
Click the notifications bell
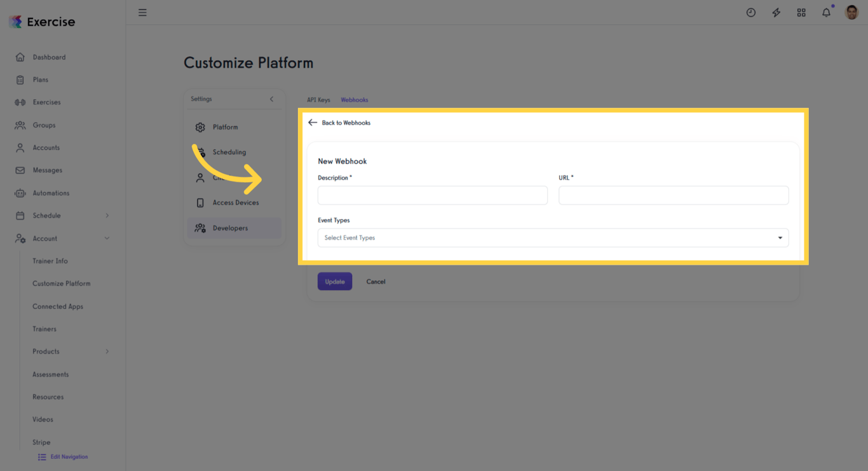[x=825, y=12]
